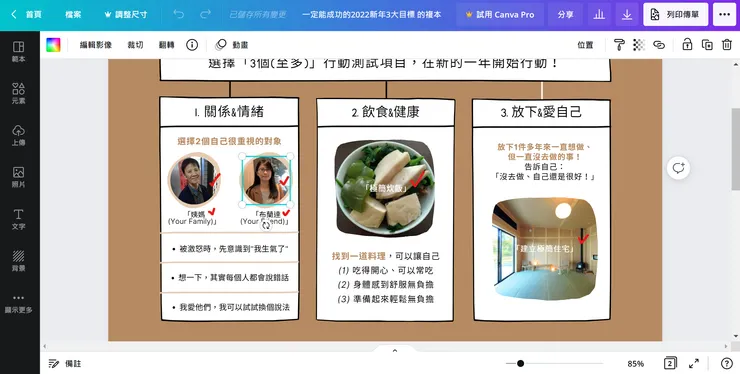This screenshot has height=374, width=740.
Task: Click the vertical canvas scrollbar
Action: 736,149
